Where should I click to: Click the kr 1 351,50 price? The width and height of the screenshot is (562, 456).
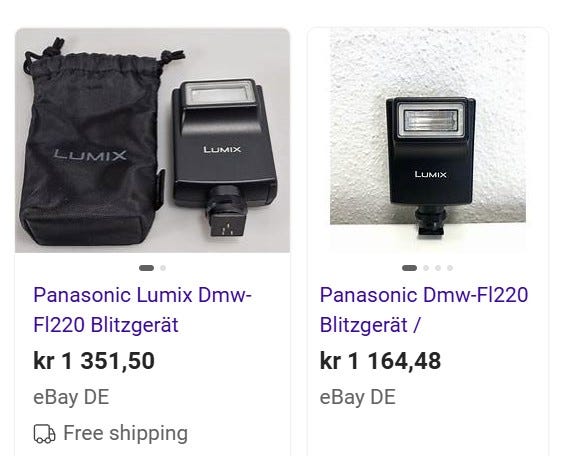pyautogui.click(x=94, y=361)
